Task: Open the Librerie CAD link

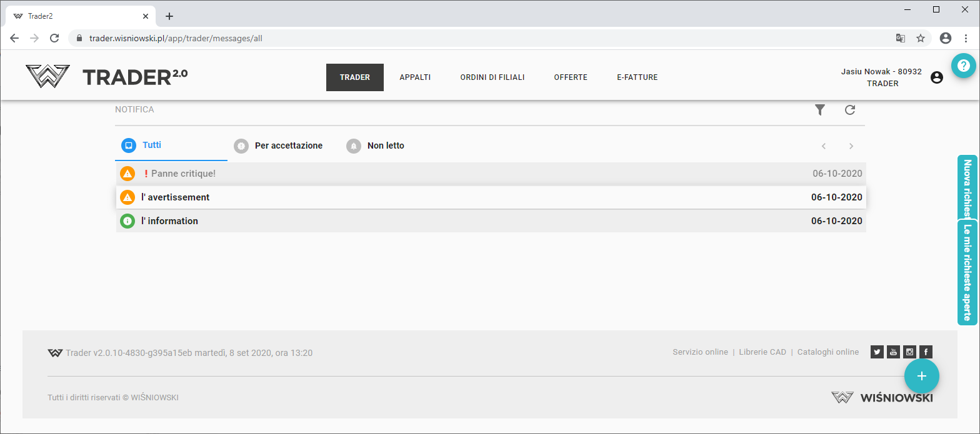Action: click(x=762, y=352)
